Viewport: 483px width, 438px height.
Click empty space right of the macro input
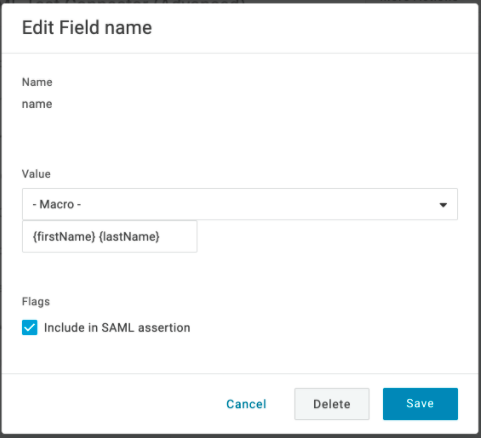click(327, 237)
